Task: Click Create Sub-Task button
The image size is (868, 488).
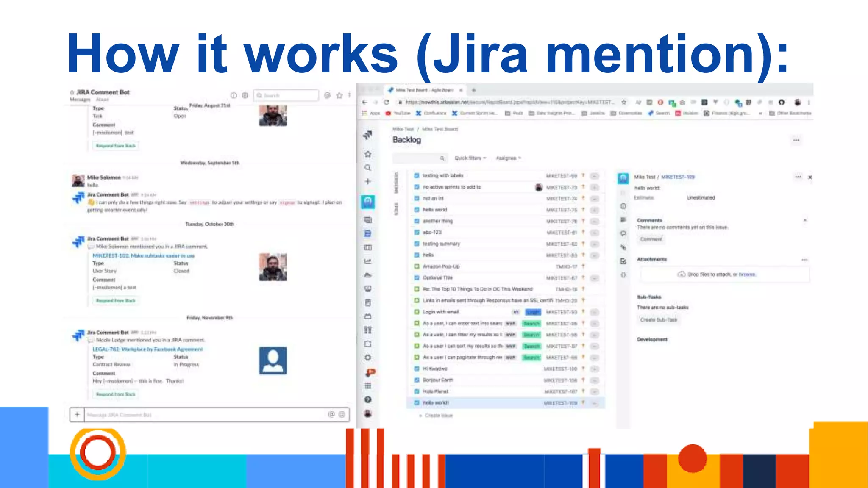Action: pyautogui.click(x=659, y=320)
